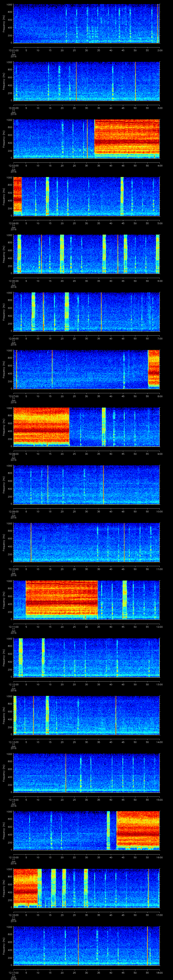
Task: Click the 12:10:00 start time label
Action: [x=13, y=569]
